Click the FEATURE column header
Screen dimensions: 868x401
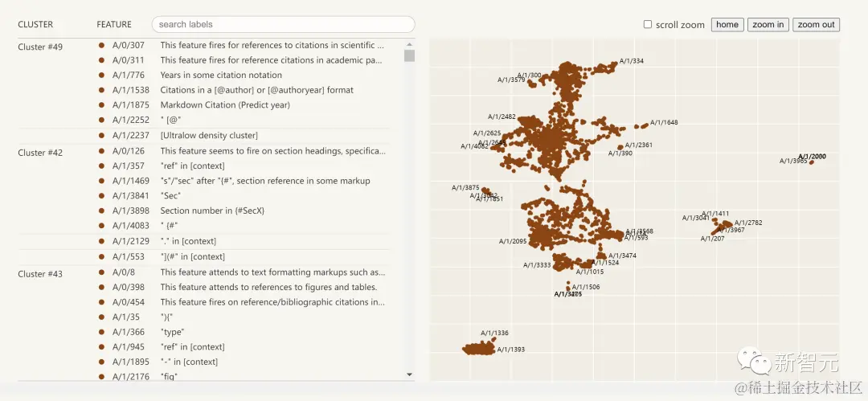point(114,25)
